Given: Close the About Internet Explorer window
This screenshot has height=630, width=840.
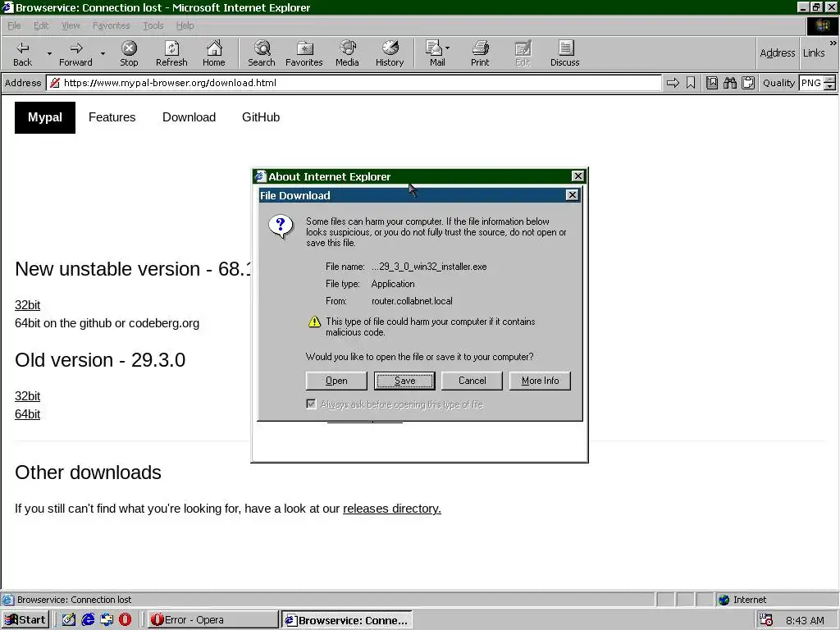Looking at the screenshot, I should [578, 176].
